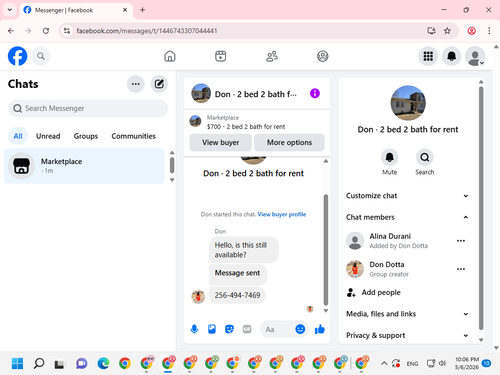Expand the Customize chat section
The height and width of the screenshot is (375, 500).
tap(407, 196)
